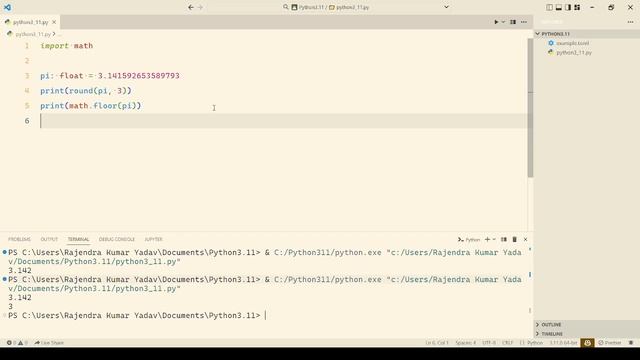Image resolution: width=640 pixels, height=360 pixels.
Task: Open editor More Actions ellipsis
Action: pos(524,22)
